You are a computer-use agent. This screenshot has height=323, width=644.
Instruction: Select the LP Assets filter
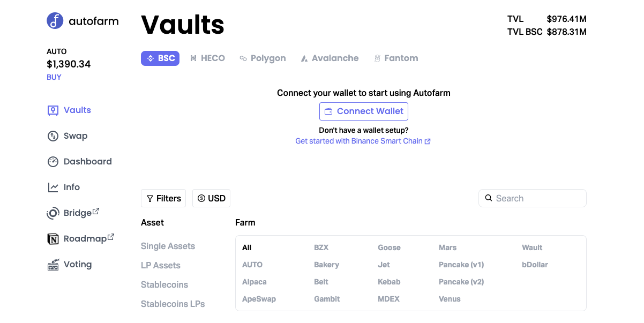tap(161, 266)
